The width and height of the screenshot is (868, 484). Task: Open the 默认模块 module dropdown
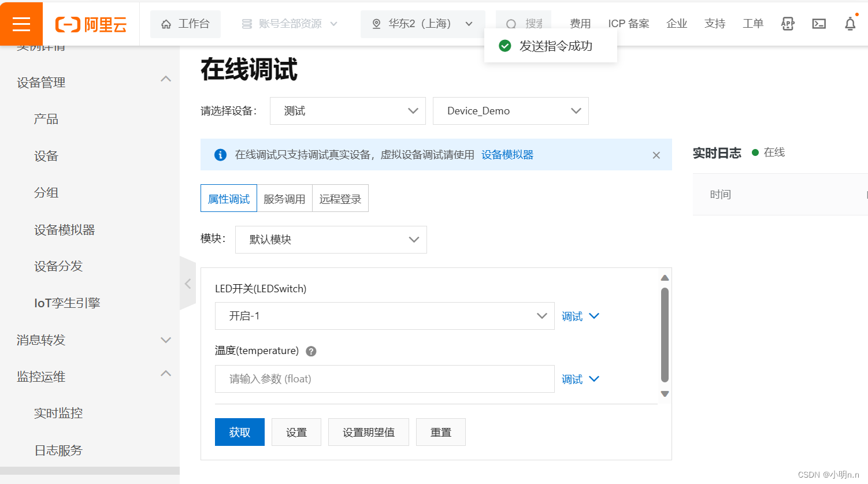tap(331, 240)
